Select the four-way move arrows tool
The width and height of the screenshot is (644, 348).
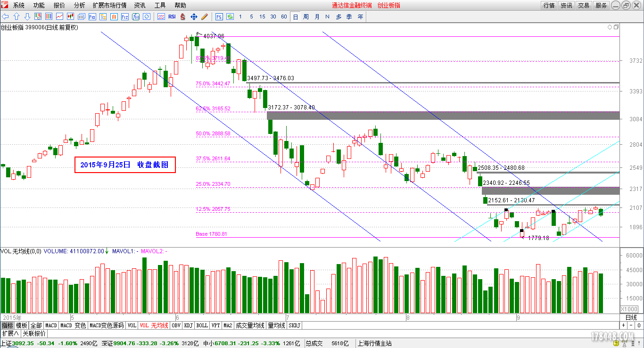pyautogui.click(x=194, y=17)
